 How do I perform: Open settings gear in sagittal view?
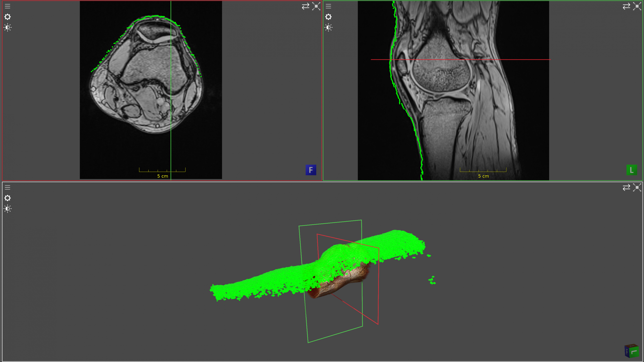click(x=328, y=17)
